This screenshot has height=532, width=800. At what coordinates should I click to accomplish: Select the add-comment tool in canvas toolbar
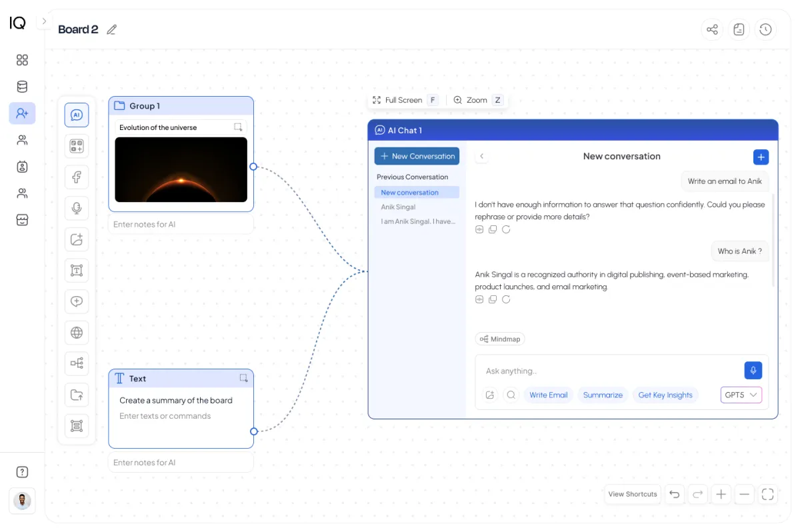click(77, 301)
